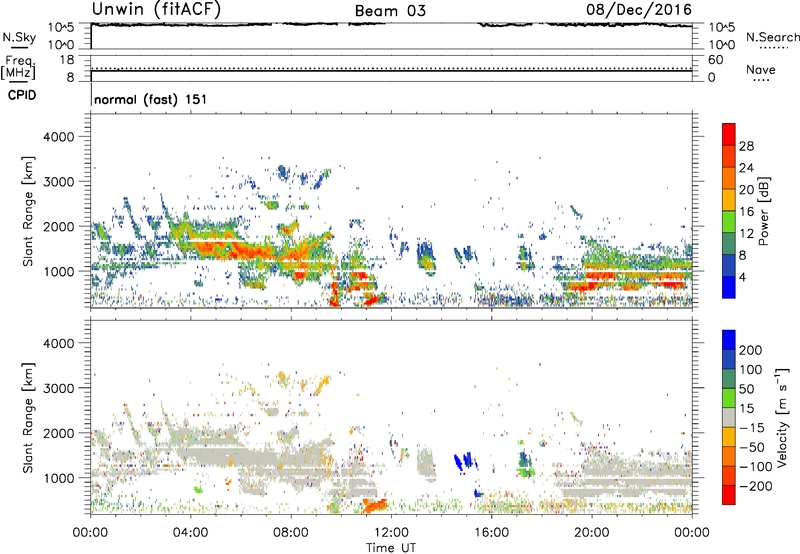Image resolution: width=800 pixels, height=554 pixels.
Task: Click the 16:00 time axis tick label
Action: [x=491, y=533]
